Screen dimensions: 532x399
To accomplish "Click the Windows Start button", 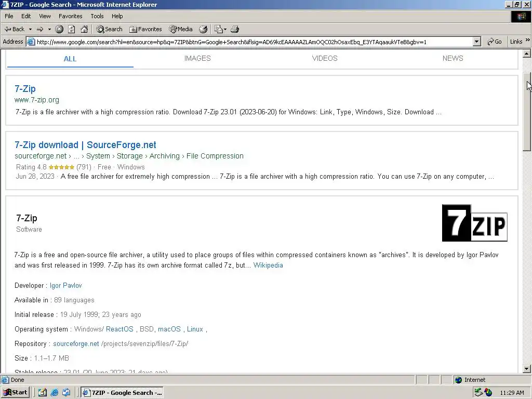I will 16,393.
